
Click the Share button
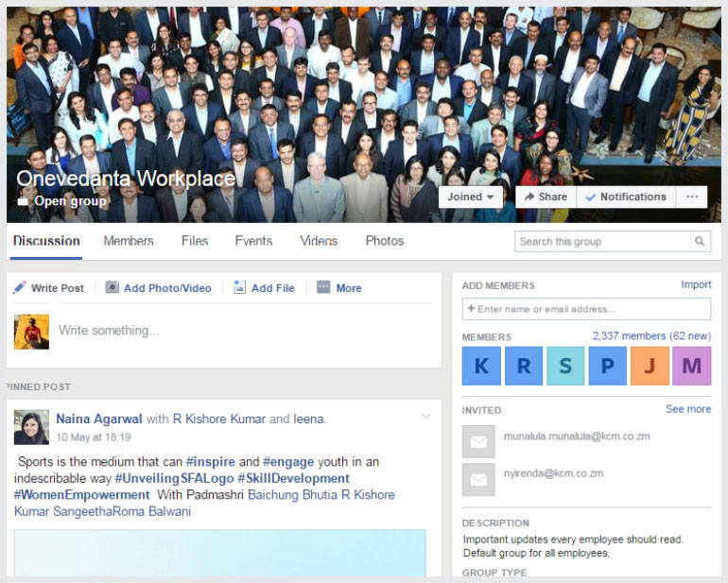click(546, 197)
